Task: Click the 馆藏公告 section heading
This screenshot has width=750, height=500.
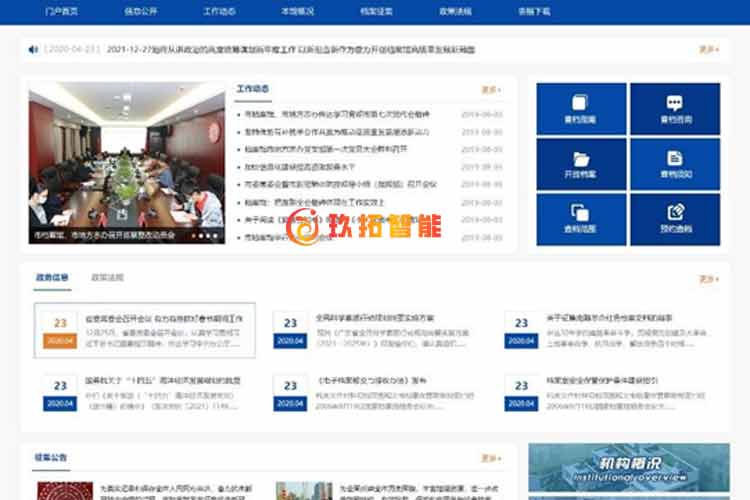Action: (51, 457)
